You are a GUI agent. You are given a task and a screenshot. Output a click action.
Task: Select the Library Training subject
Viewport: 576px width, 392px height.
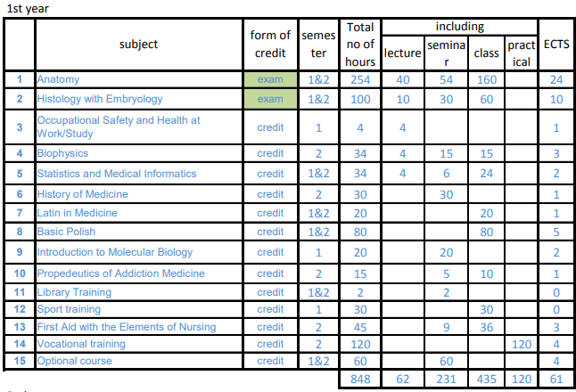tap(74, 292)
